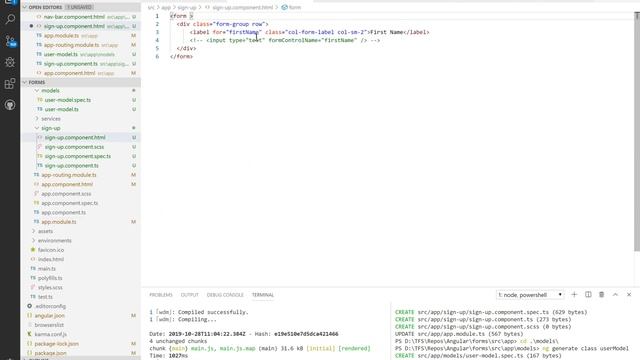The image size is (640, 360).
Task: Expand the assets folder
Action: 80,231
